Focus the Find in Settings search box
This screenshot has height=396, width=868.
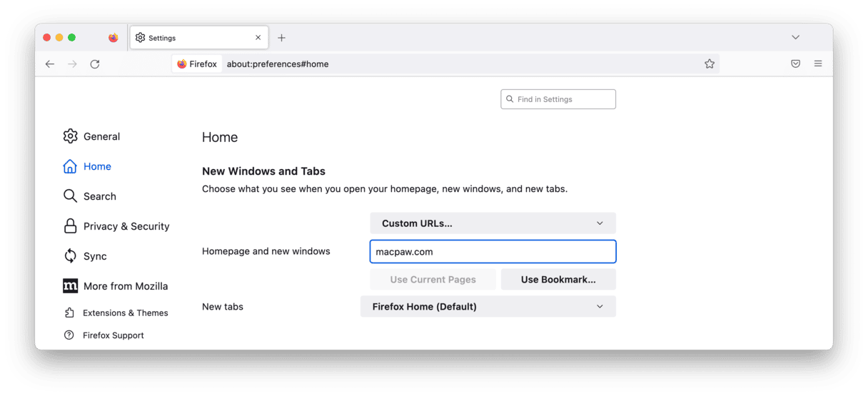coord(558,99)
